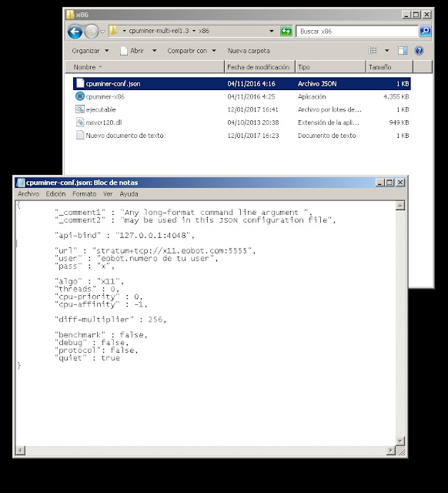
Task: Click Notepad scrollbar up arrow
Action: coord(400,206)
